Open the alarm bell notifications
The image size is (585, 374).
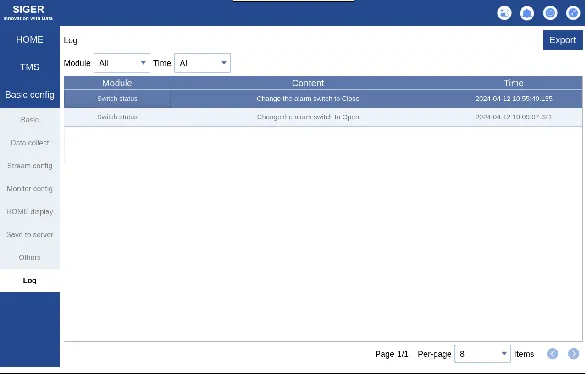527,13
